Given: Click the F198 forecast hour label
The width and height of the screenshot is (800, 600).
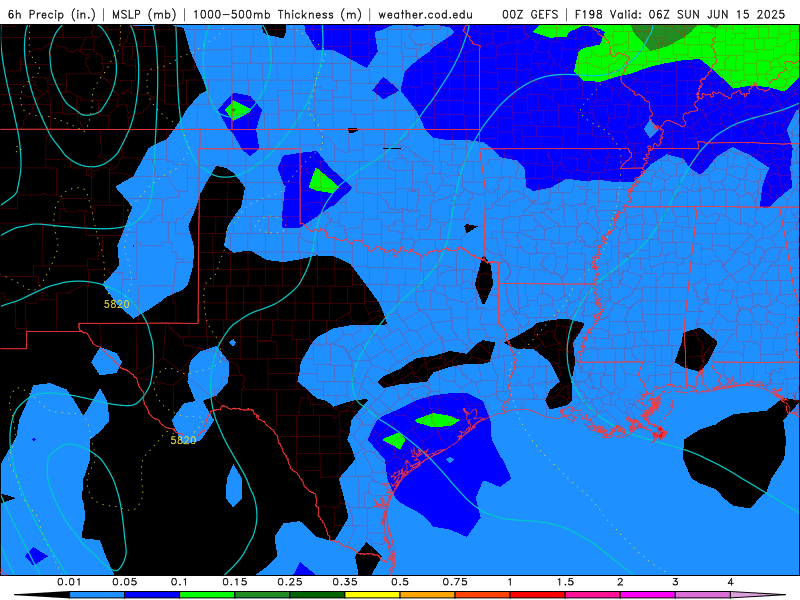Looking at the screenshot, I should [x=589, y=14].
